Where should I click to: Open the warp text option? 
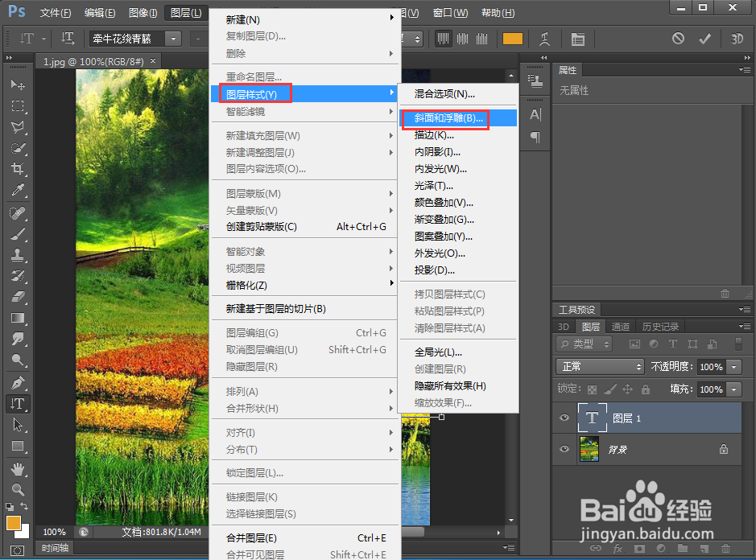(x=544, y=39)
